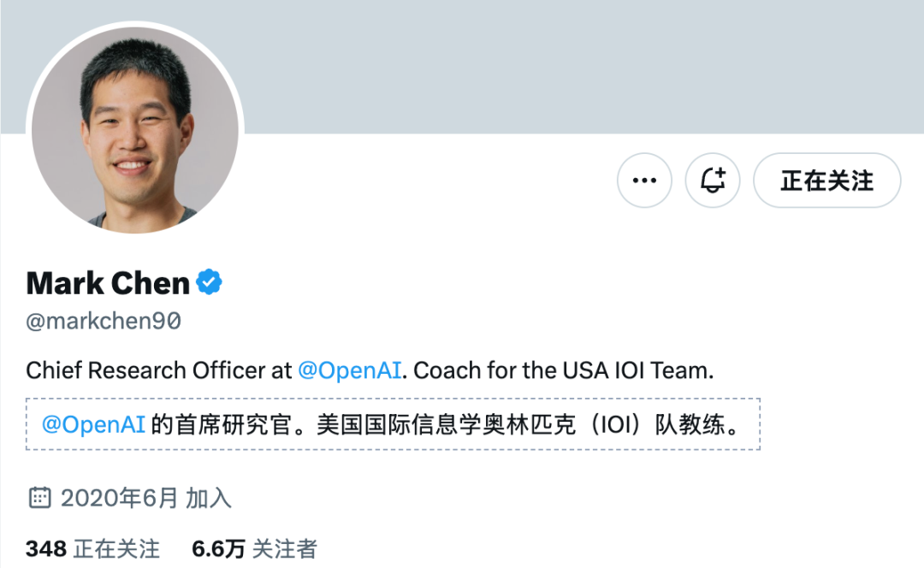Click "Coach for the USA IOI Team" text
The height and width of the screenshot is (568, 924).
(562, 370)
